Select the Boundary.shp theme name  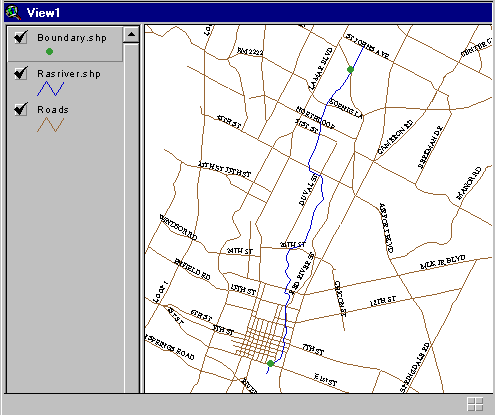(72, 38)
